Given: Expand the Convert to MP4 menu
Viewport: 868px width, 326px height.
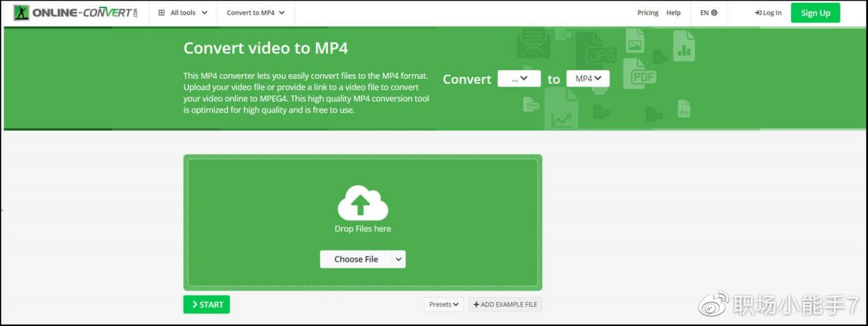Looking at the screenshot, I should click(x=256, y=12).
